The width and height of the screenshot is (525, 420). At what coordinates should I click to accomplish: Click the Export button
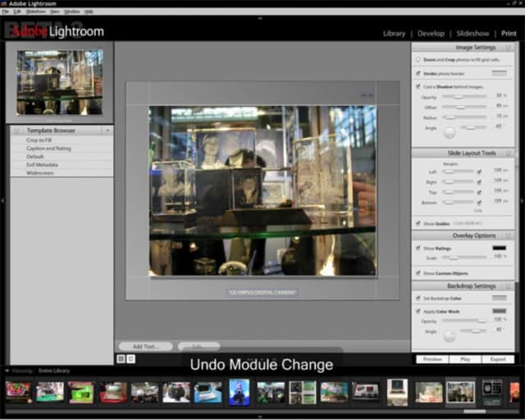coord(498,359)
